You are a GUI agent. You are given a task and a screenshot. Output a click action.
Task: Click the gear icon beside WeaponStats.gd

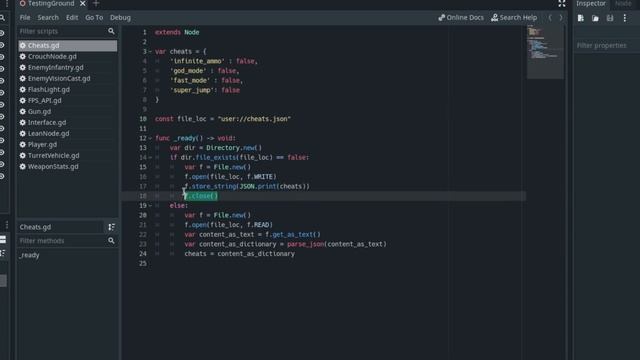(22, 167)
